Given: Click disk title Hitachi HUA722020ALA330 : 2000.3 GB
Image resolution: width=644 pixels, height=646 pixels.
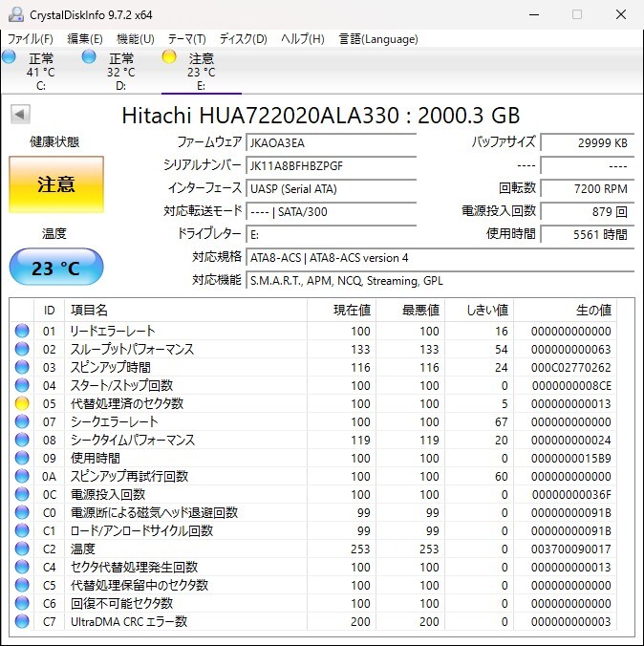Looking at the screenshot, I should coord(320,116).
